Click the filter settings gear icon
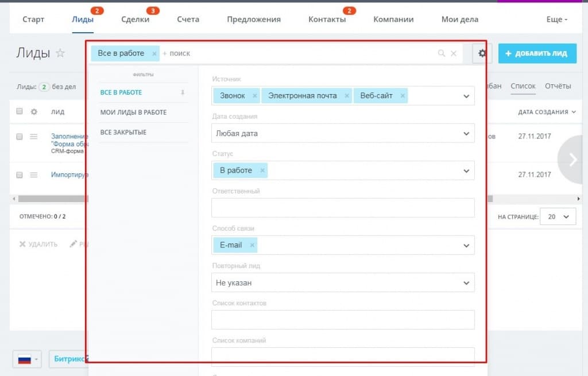588x376 pixels. (482, 53)
